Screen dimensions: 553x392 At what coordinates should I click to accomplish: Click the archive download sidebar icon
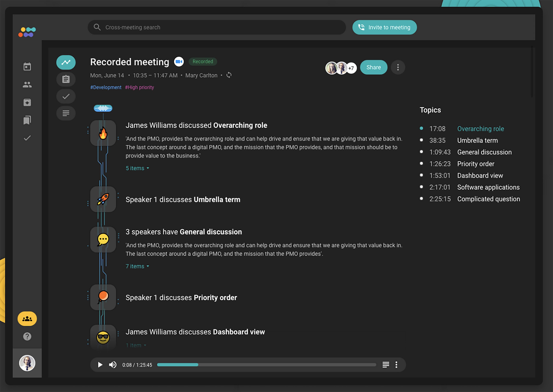click(27, 102)
